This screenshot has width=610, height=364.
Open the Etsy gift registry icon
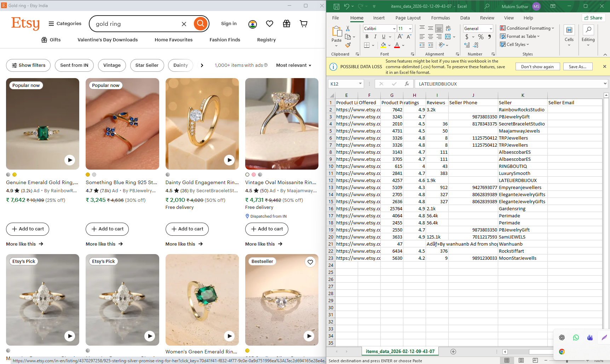coord(286,24)
